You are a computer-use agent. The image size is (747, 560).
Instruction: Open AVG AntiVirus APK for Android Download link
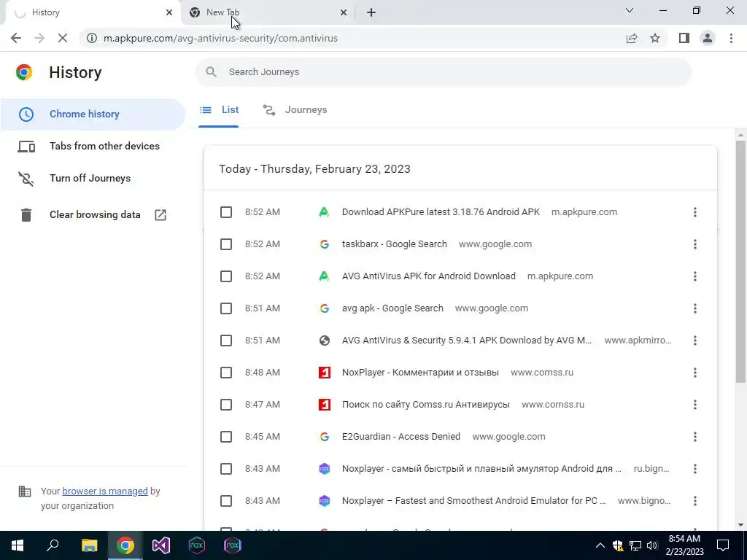(x=429, y=276)
